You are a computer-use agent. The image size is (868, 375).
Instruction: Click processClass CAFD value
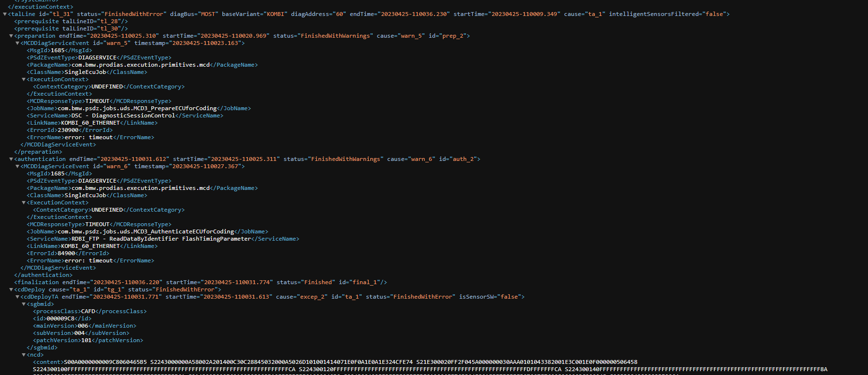click(88, 311)
